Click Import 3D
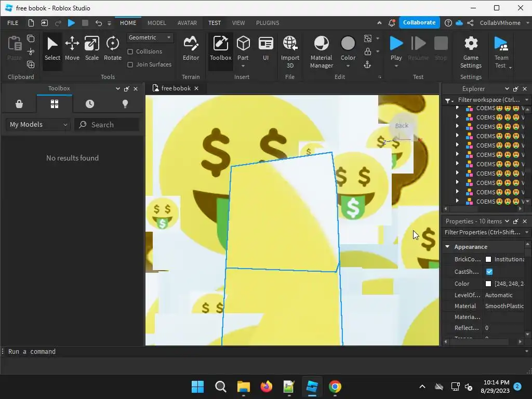The image size is (532, 399). [290, 51]
